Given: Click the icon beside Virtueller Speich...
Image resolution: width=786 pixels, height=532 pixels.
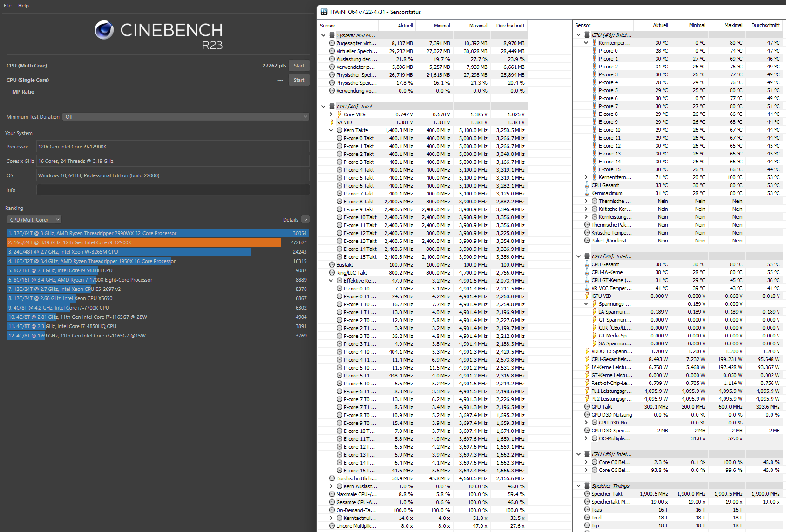Looking at the screenshot, I should pyautogui.click(x=332, y=51).
